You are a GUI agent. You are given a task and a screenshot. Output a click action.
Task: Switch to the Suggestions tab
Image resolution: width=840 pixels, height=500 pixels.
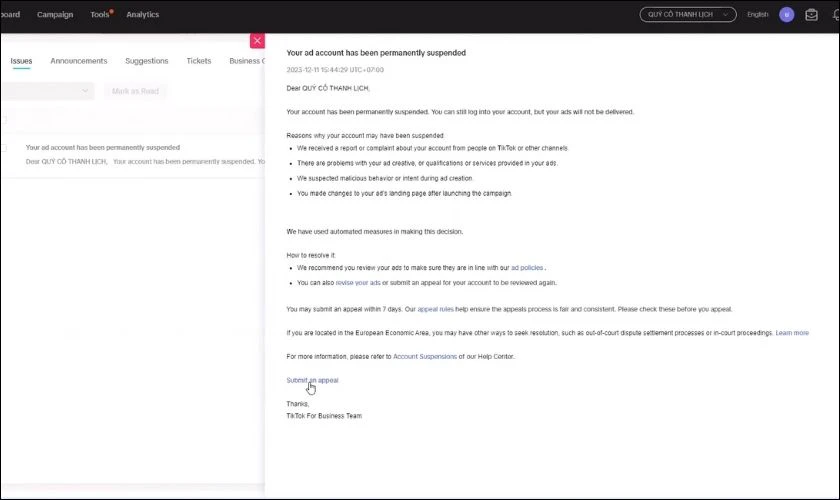[147, 61]
